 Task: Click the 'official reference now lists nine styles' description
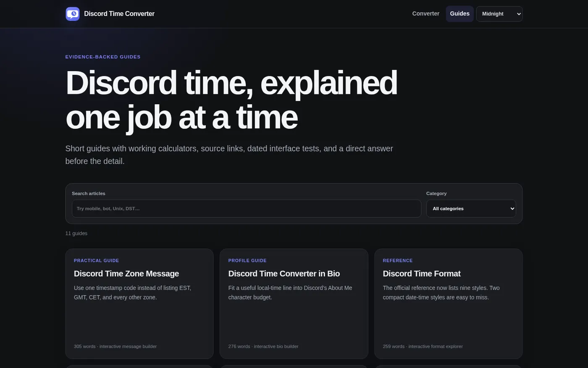tap(441, 293)
